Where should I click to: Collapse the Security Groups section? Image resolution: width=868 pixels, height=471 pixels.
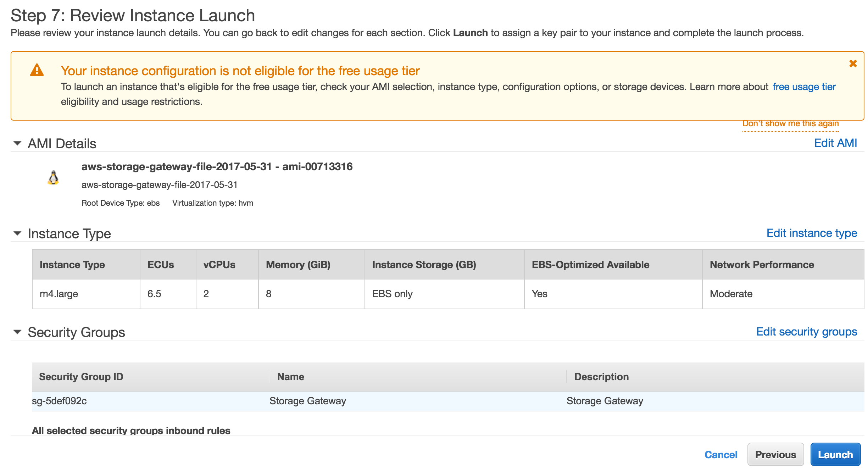17,332
